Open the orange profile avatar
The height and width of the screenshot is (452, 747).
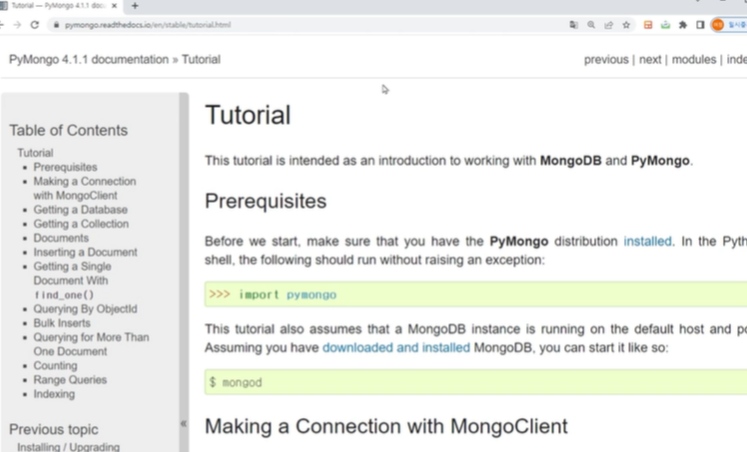pos(718,25)
